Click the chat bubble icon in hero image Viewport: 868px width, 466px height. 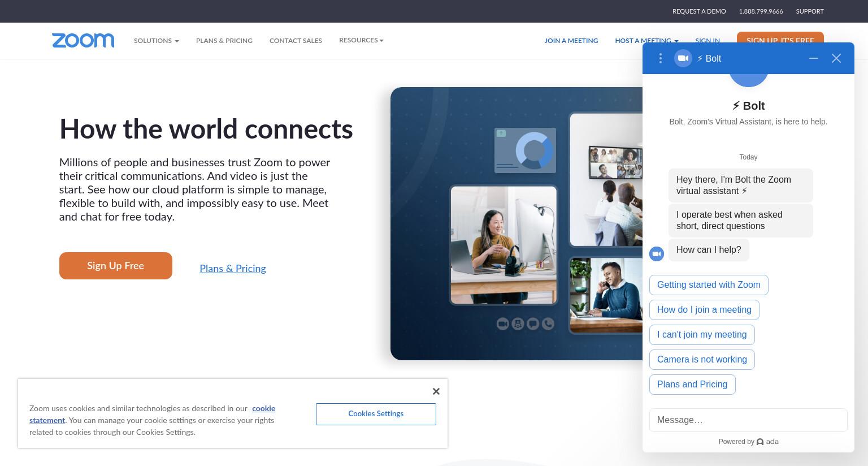533,324
